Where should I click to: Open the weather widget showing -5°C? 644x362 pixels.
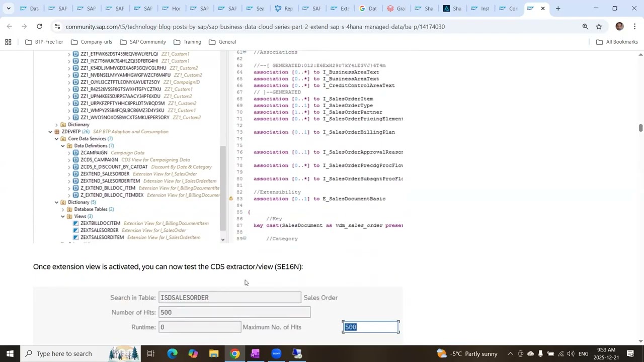point(467,353)
